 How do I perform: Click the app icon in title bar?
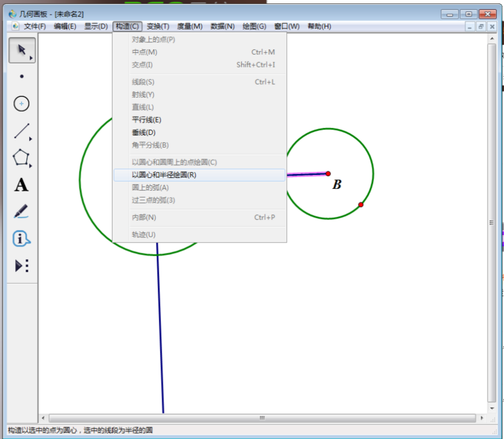point(13,14)
